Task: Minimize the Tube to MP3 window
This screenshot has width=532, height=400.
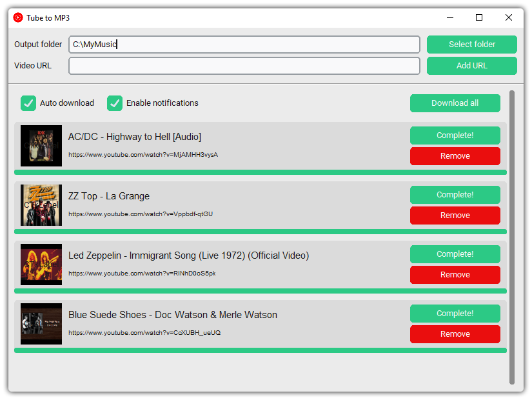Action: pos(450,17)
